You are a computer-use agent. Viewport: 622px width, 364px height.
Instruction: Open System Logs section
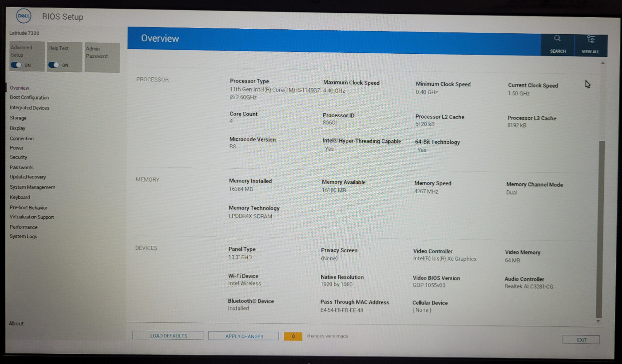(24, 237)
